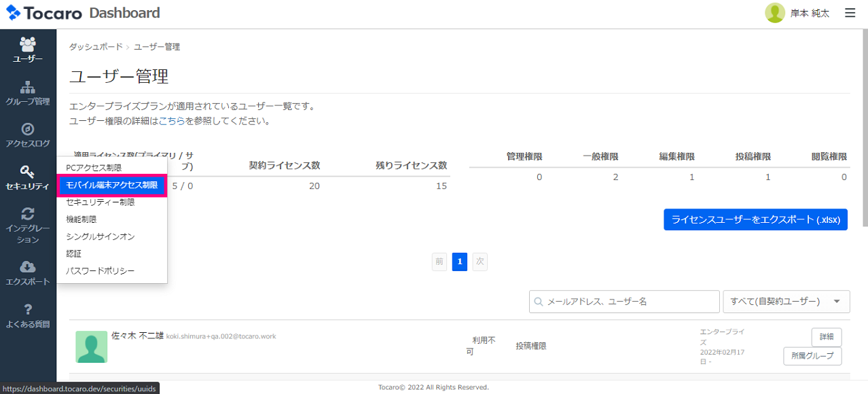
Task: Select page 1 in pagination
Action: [x=460, y=262]
